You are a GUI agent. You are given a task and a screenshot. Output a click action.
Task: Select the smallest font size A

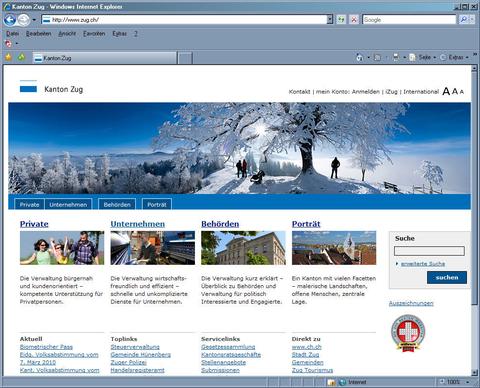point(462,92)
